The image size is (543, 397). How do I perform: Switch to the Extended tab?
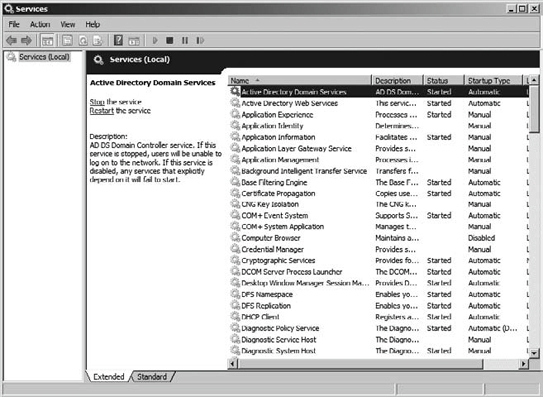click(x=108, y=377)
